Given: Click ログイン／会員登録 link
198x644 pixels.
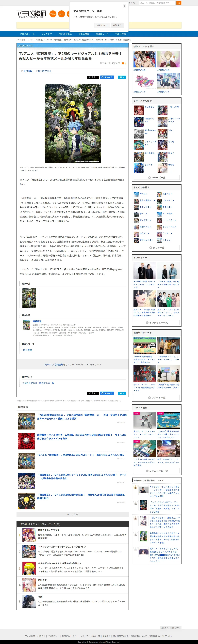Looking at the screenshot, I should click(53, 365).
